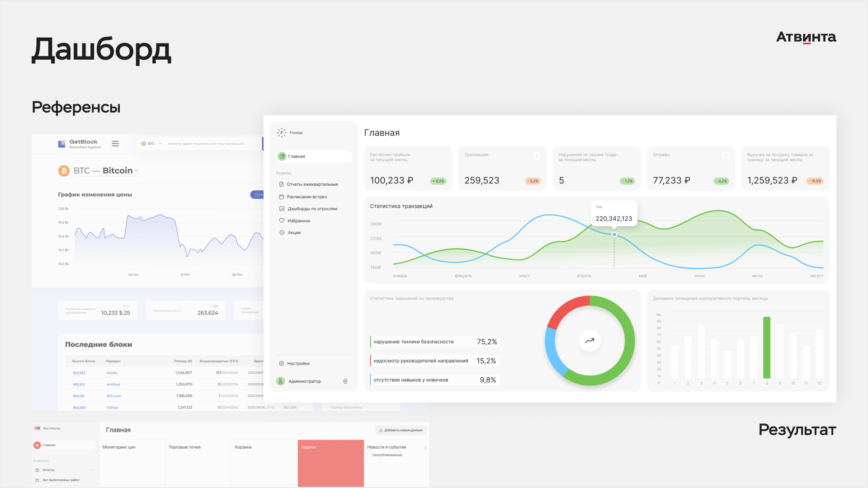
Task: Open Отчеты ежеквартальные document icon
Action: [281, 184]
